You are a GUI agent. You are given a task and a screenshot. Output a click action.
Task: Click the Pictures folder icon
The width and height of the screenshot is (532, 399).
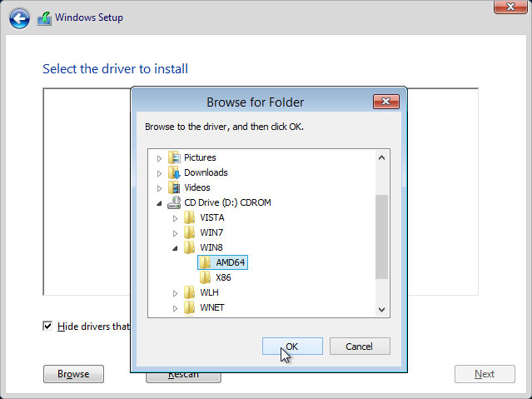[174, 157]
